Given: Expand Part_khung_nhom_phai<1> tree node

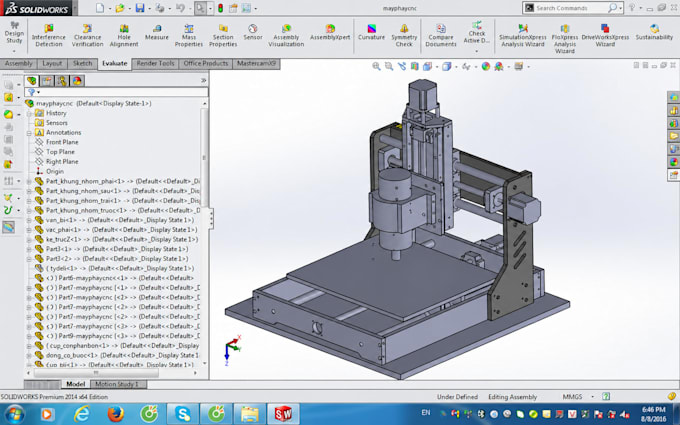Looking at the screenshot, I should (x=29, y=181).
